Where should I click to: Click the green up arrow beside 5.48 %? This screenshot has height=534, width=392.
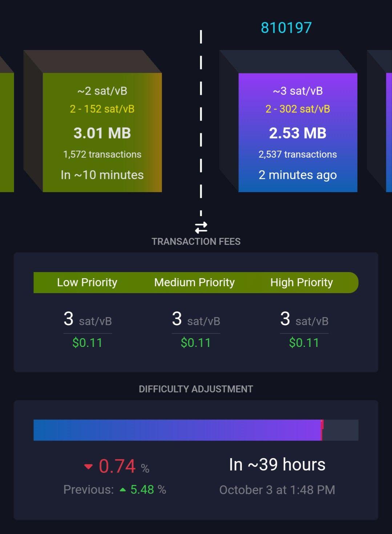(123, 490)
